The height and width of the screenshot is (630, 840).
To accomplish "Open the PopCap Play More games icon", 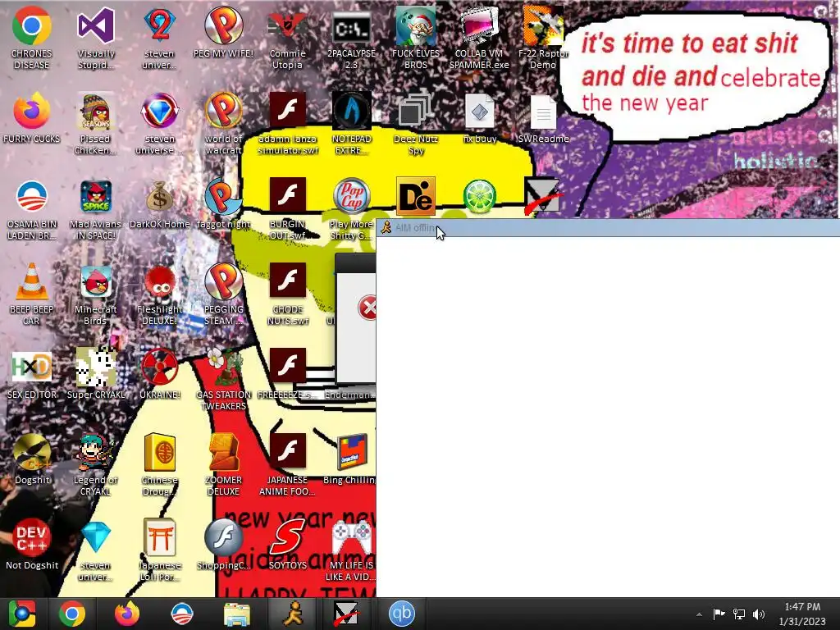I will [x=351, y=197].
